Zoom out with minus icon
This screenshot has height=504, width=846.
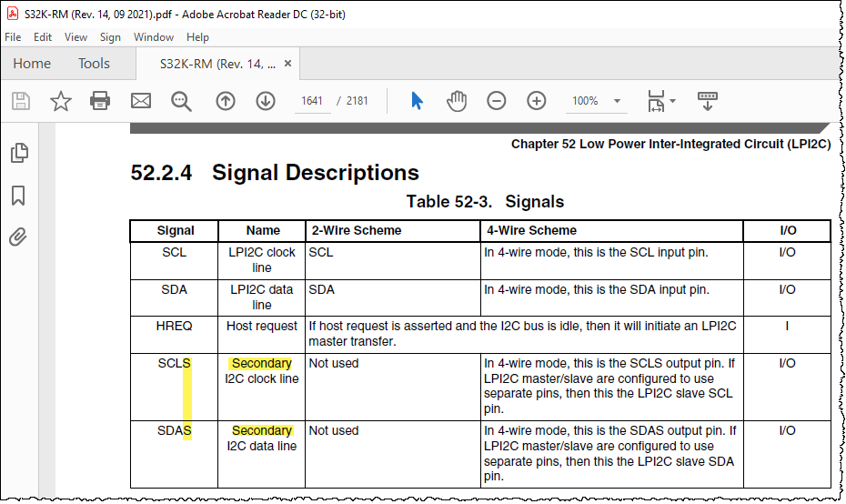(x=497, y=101)
